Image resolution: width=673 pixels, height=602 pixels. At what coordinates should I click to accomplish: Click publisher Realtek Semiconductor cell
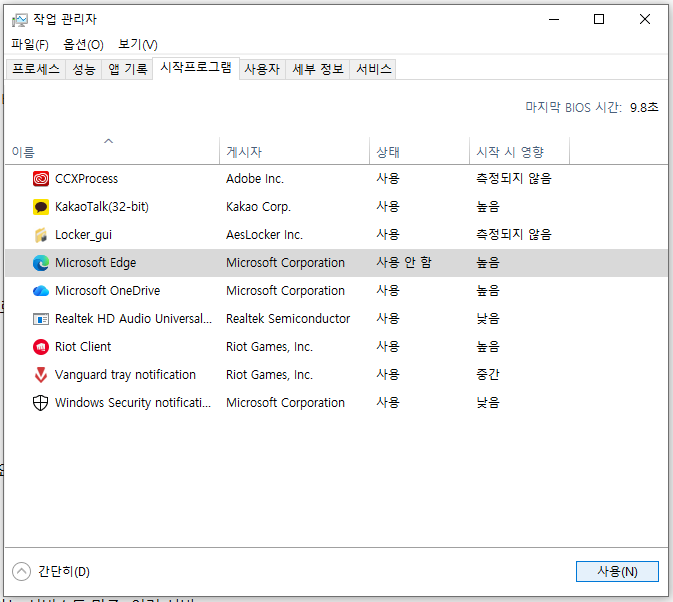(288, 319)
